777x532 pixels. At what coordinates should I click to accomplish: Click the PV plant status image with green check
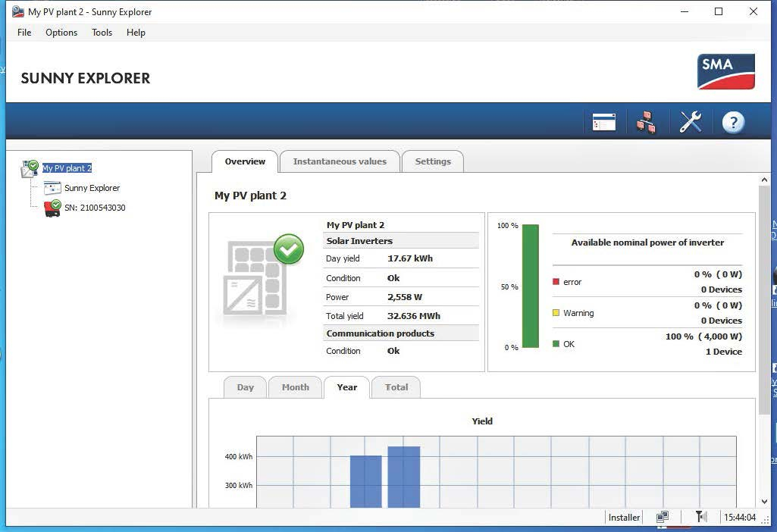(262, 277)
